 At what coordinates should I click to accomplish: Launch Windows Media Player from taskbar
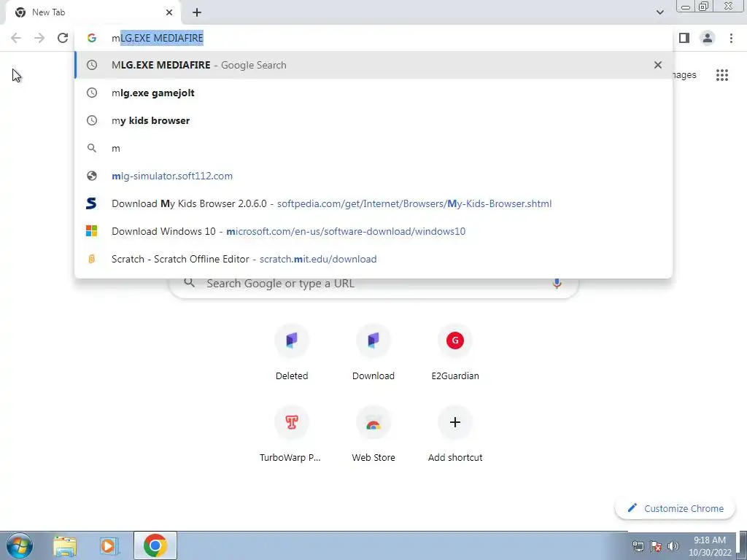(x=109, y=546)
